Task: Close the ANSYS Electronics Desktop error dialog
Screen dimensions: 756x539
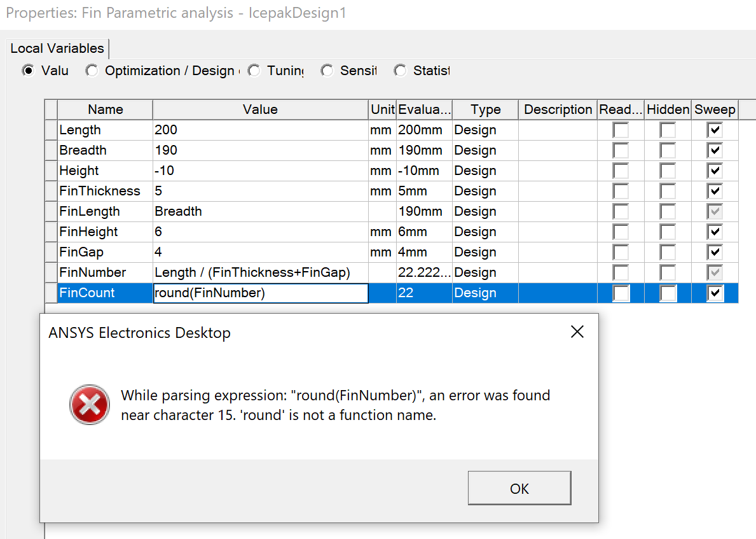Action: 577,332
